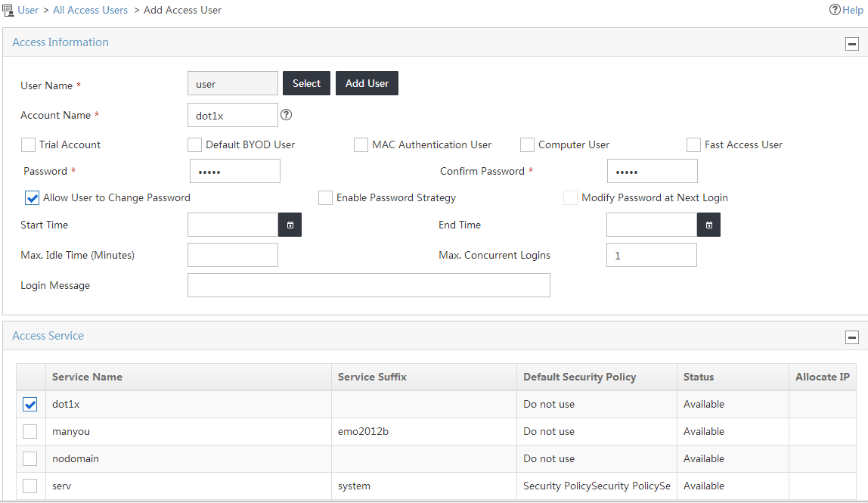Click the Confirm Password field
Viewport: 868px width, 503px height.
click(x=653, y=171)
